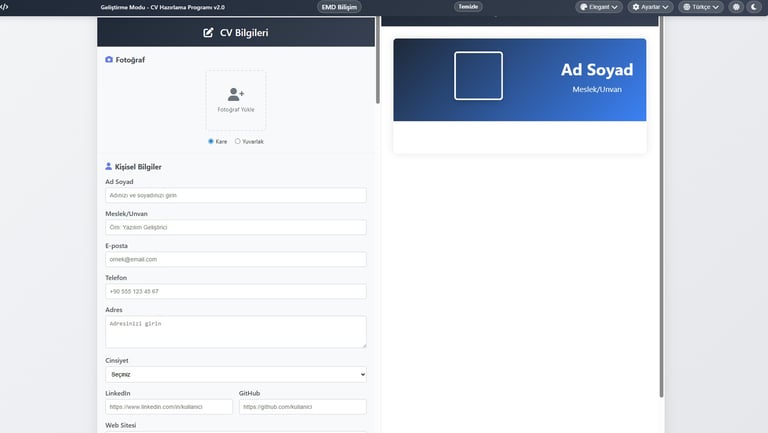The image size is (768, 433).
Task: Click the code brackets icon in the top-left corner
Action: coord(4,7)
